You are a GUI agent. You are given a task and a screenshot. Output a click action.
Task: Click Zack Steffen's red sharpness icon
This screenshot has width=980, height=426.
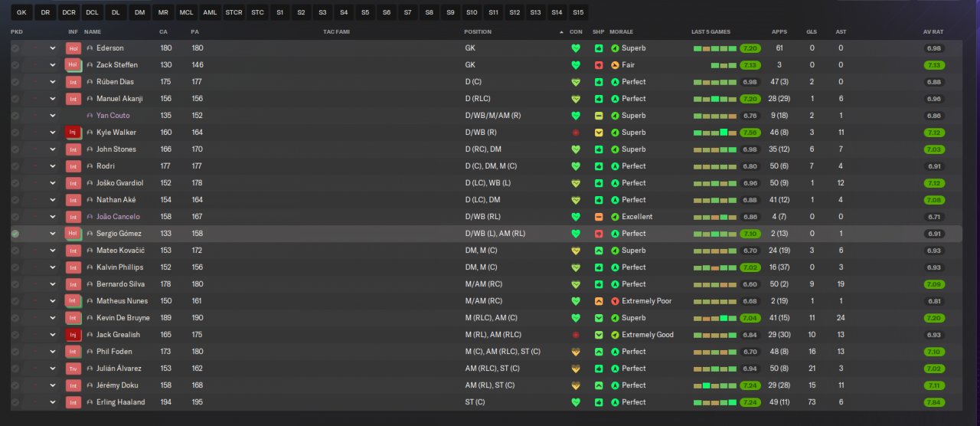[x=599, y=65]
